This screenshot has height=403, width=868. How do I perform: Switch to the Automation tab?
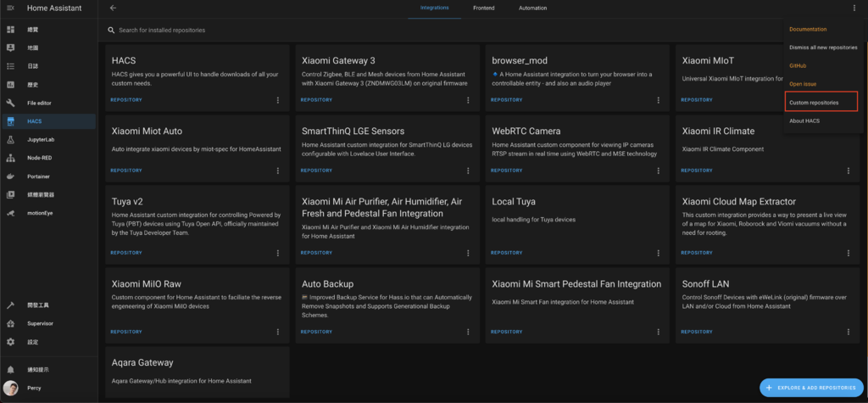coord(532,8)
